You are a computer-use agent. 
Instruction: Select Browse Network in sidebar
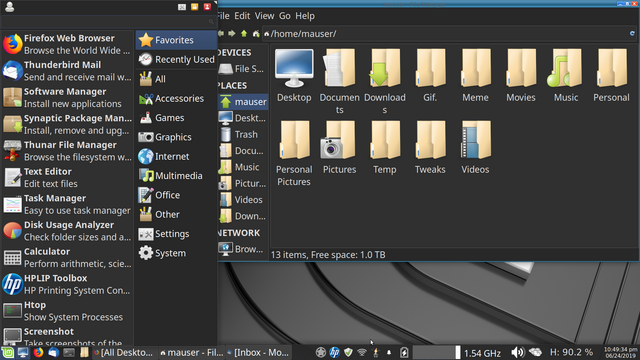(243, 249)
